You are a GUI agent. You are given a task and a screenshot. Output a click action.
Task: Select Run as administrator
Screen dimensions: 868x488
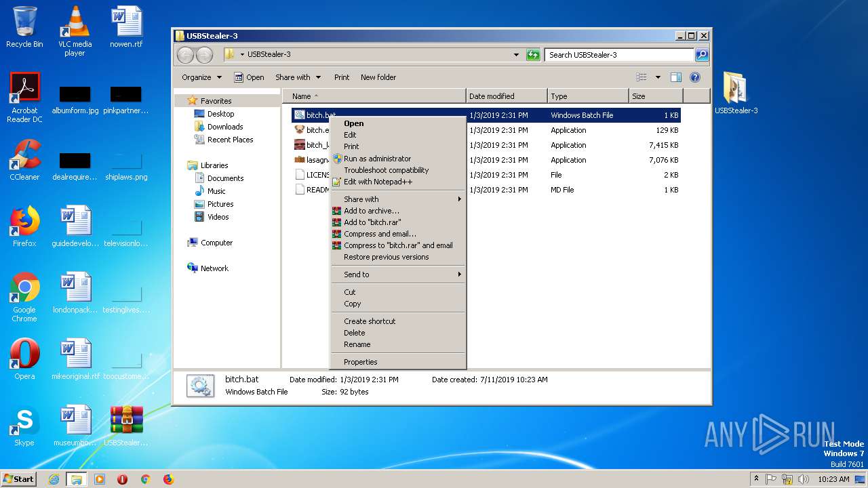[397, 159]
